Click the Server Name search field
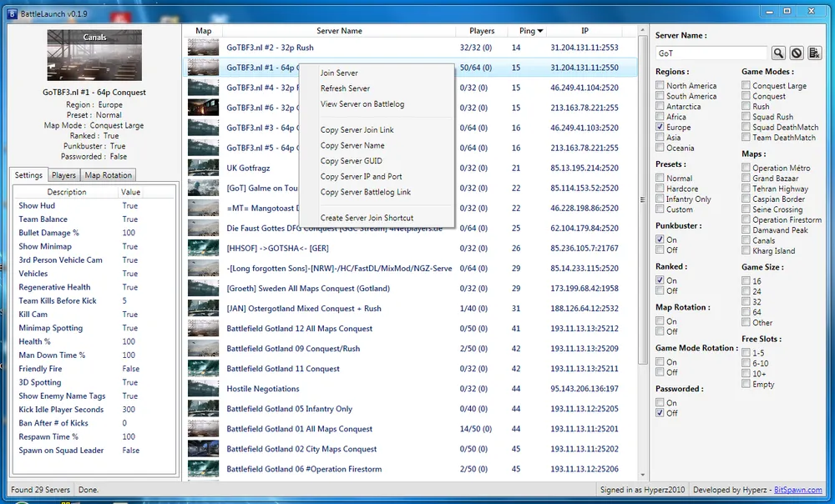This screenshot has width=835, height=504. 711,53
